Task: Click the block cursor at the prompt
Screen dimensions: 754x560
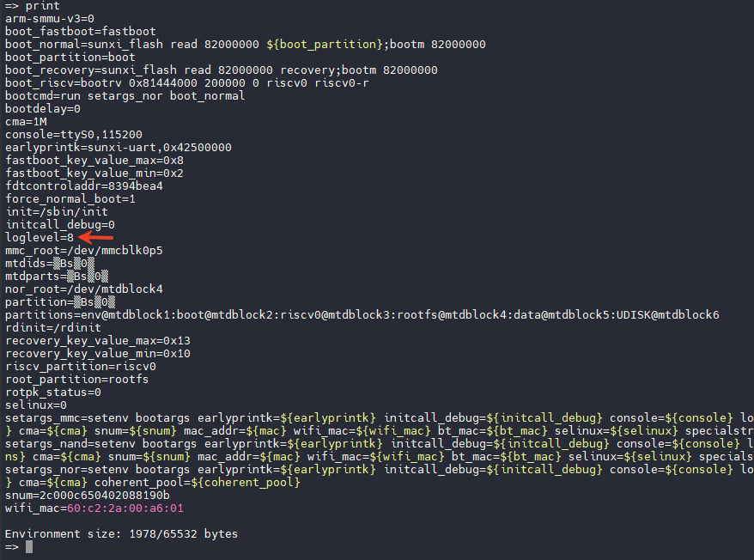Action: 29,546
